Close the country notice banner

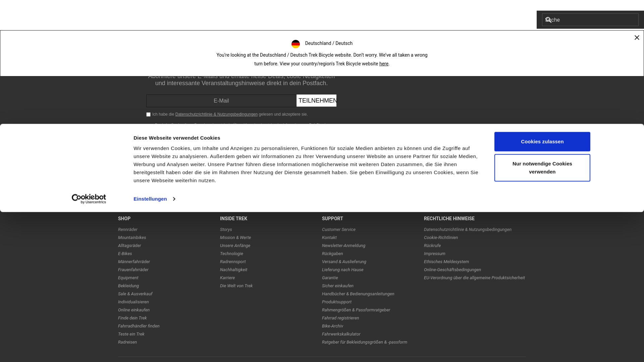[637, 38]
